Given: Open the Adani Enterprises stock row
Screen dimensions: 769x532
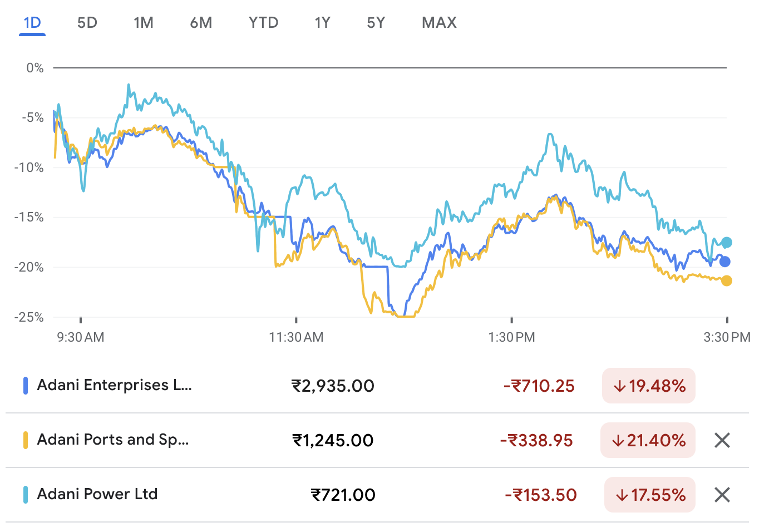Looking at the screenshot, I should pyautogui.click(x=114, y=385).
